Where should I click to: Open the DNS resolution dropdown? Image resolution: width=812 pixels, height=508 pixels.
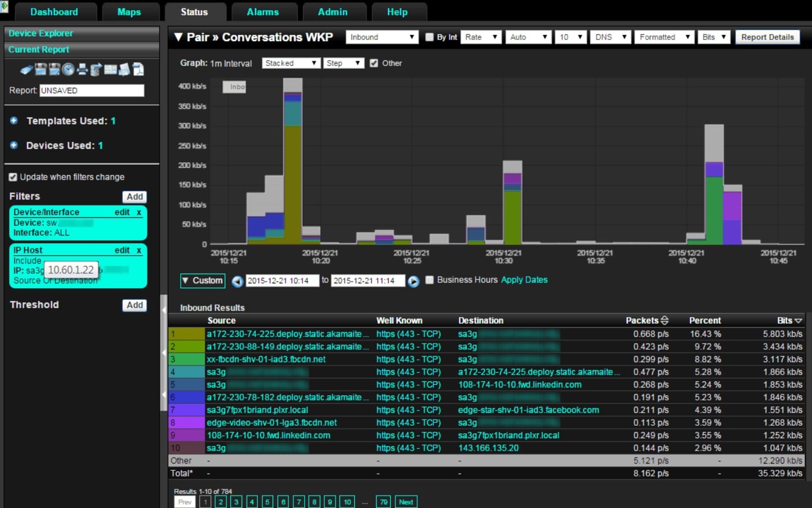coord(610,37)
